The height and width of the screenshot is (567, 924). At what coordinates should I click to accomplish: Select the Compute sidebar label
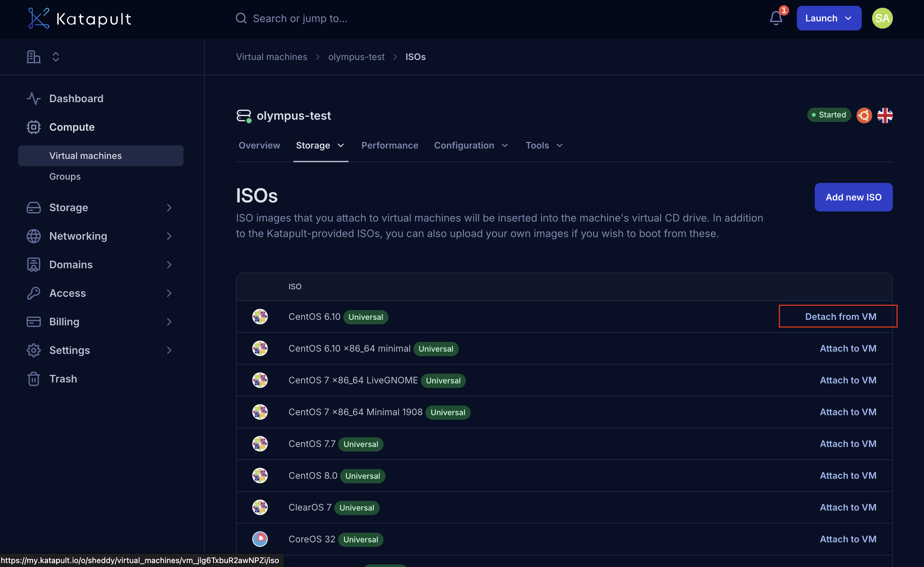[x=72, y=127]
